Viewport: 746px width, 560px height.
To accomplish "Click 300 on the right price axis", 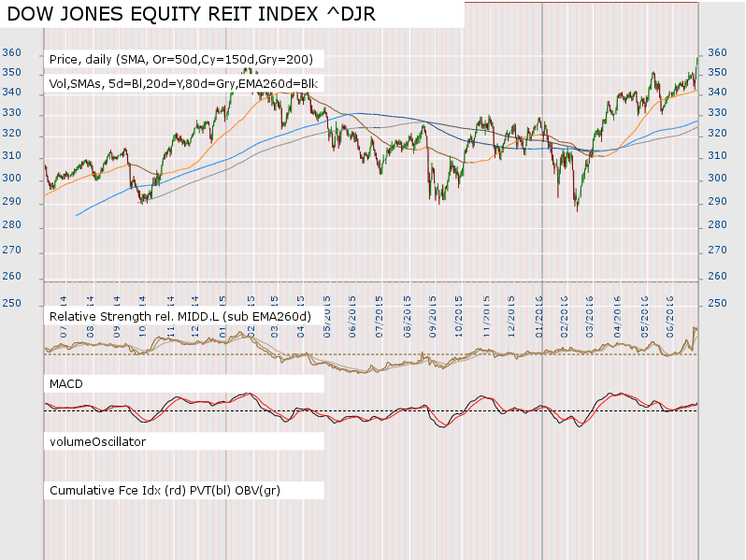I will tap(717, 178).
